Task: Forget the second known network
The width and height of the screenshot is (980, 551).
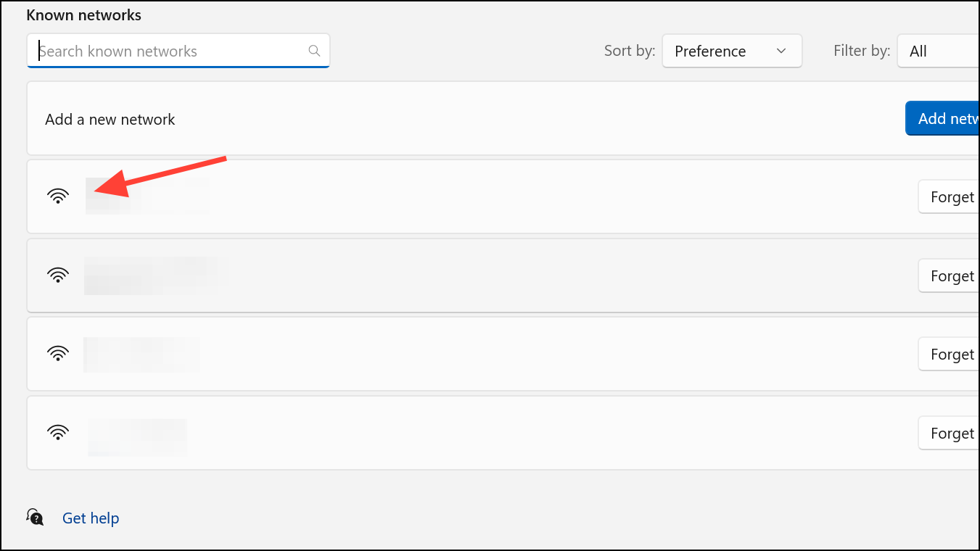Action: 949,275
